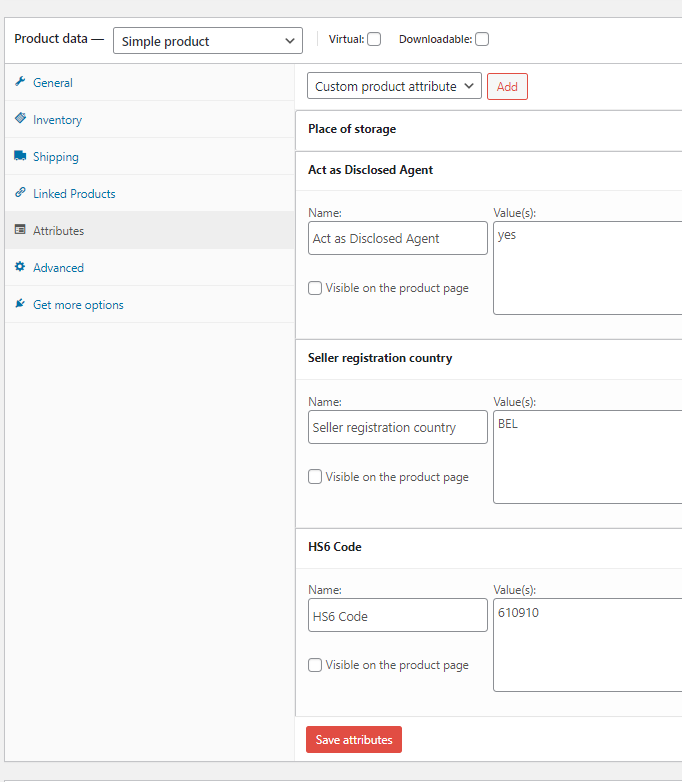The width and height of the screenshot is (682, 782).
Task: Open the Custom product attribute dropdown
Action: [394, 87]
